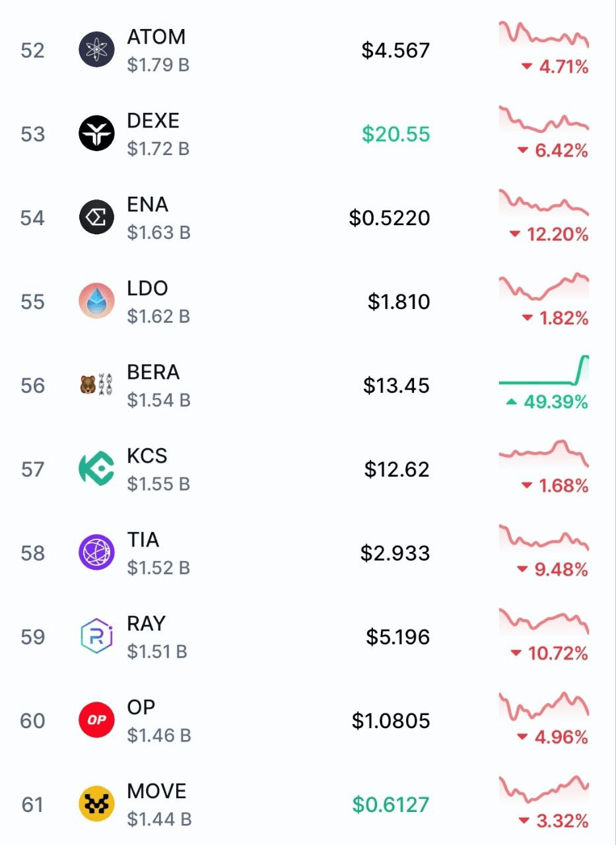Open row ranked 58 for TIA
Image resolution: width=616 pixels, height=845 pixels.
tap(308, 553)
